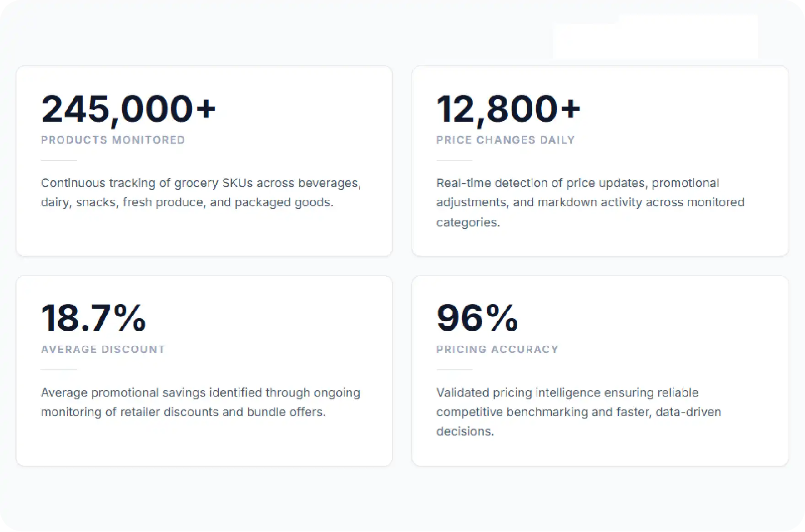Click the 96% statistic number

477,318
